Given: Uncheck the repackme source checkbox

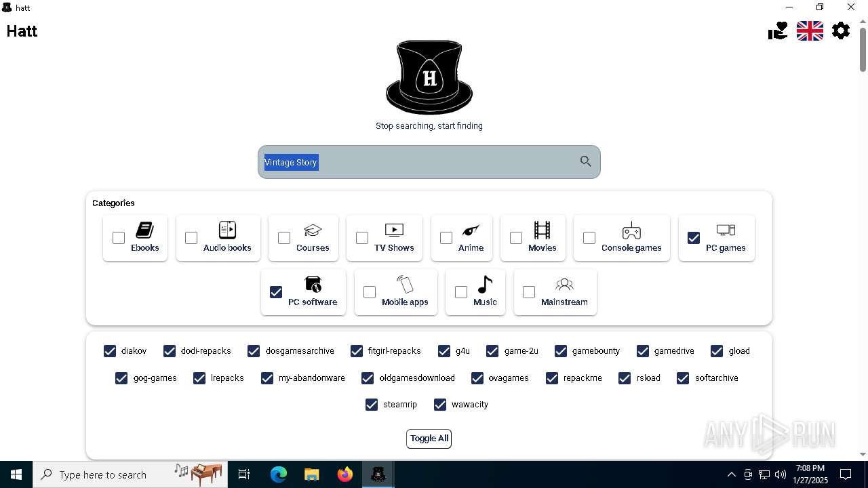Looking at the screenshot, I should 552,378.
